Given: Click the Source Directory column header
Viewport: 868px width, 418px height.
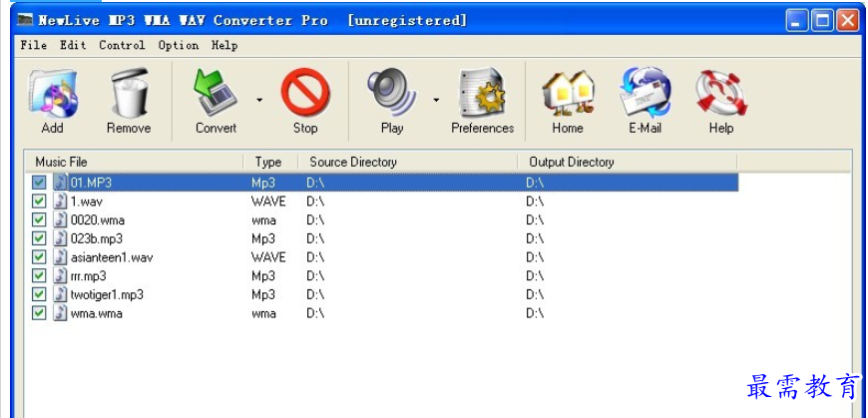Looking at the screenshot, I should coord(407,163).
